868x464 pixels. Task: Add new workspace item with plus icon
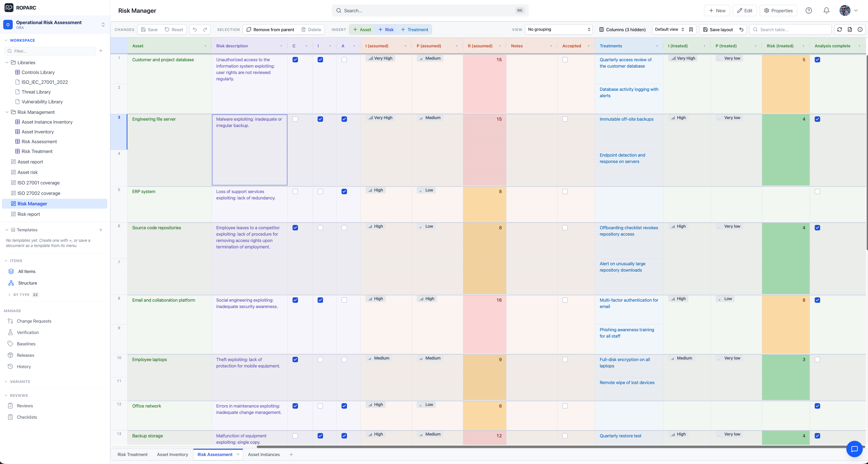(101, 51)
